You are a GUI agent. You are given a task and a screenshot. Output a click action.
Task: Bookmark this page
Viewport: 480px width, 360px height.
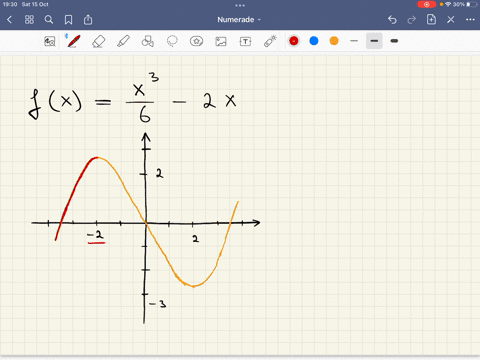tap(68, 20)
